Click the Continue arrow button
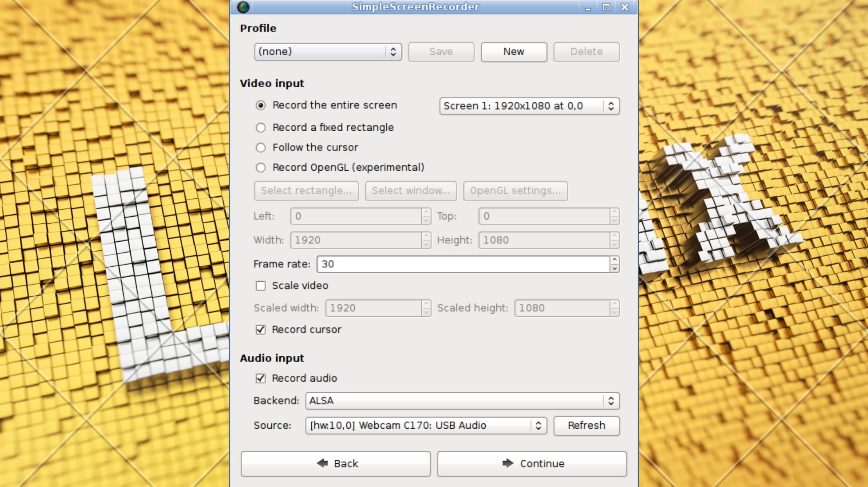The height and width of the screenshot is (487, 868). click(532, 464)
